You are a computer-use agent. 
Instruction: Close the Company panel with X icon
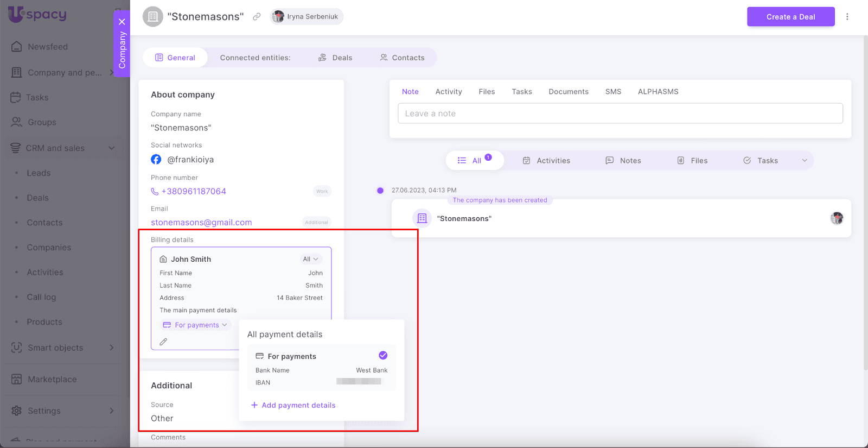coord(122,22)
